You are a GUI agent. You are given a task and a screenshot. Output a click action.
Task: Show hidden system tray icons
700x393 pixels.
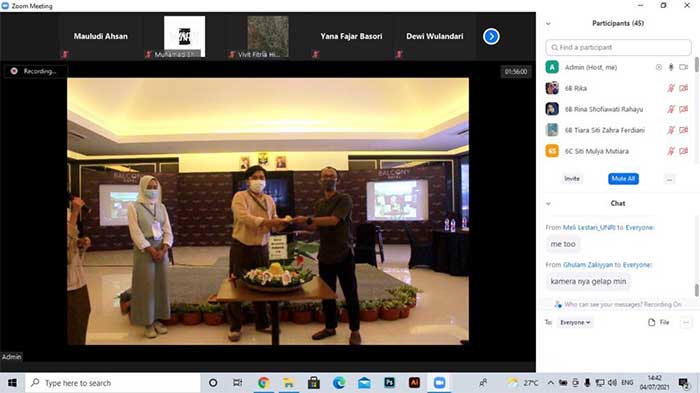click(550, 383)
